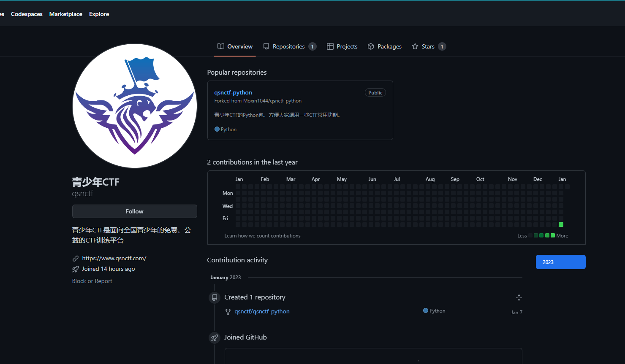Open the qsnctf-python repository link

[x=233, y=92]
